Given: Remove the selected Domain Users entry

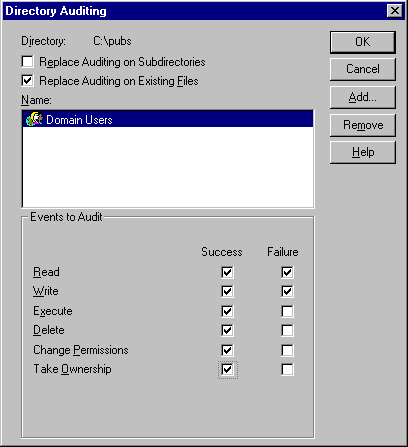Looking at the screenshot, I should click(363, 125).
